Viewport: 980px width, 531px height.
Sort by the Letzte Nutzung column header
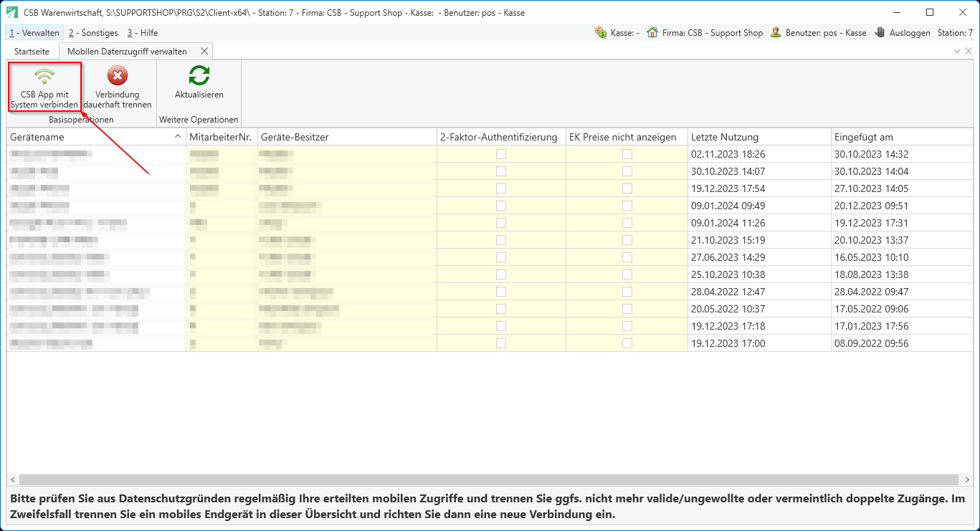pyautogui.click(x=760, y=137)
